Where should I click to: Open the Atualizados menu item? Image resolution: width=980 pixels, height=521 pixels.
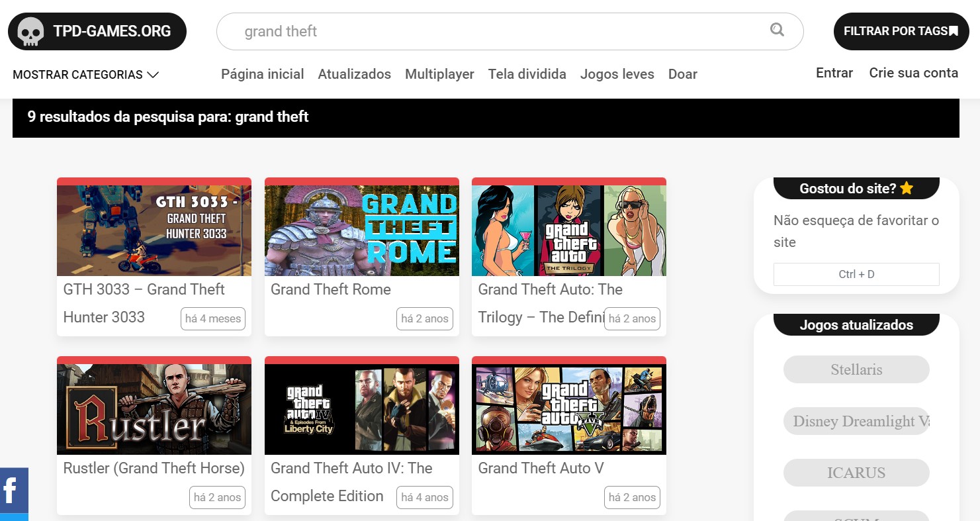pyautogui.click(x=355, y=74)
